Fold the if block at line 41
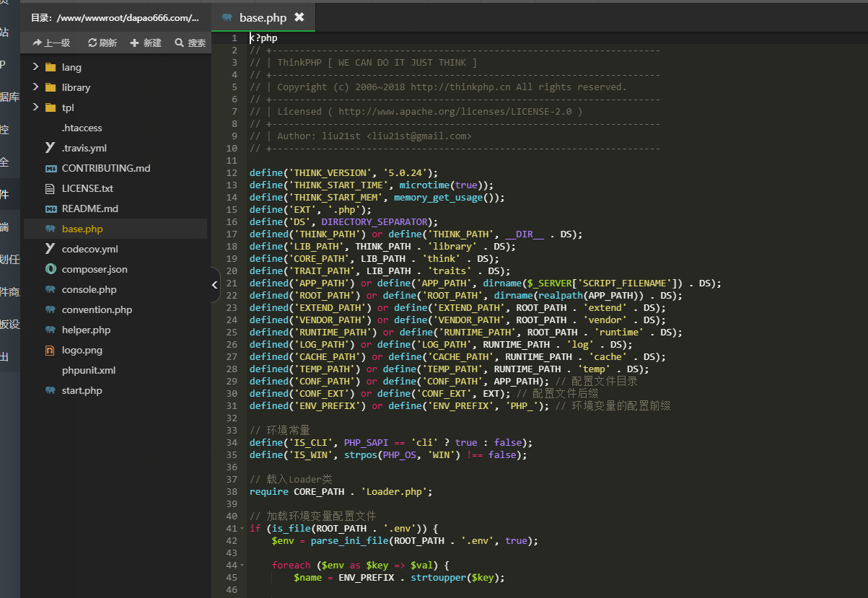This screenshot has width=868, height=598. (242, 528)
